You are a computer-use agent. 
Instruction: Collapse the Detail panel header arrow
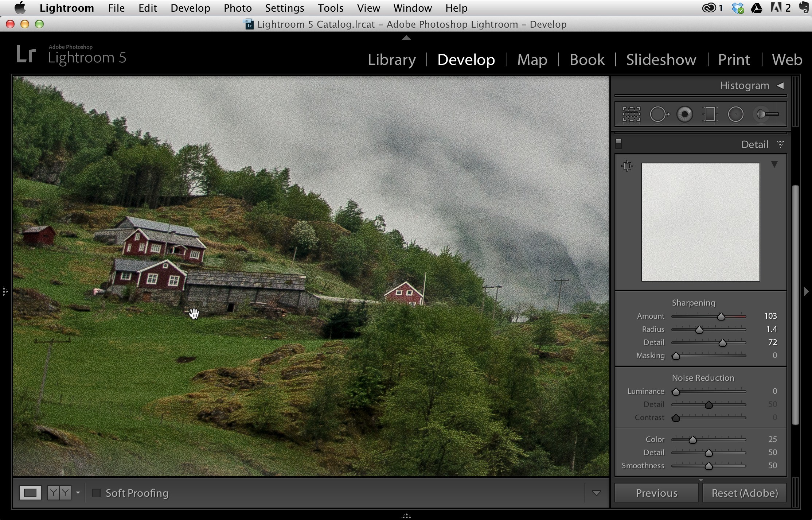[x=780, y=144]
